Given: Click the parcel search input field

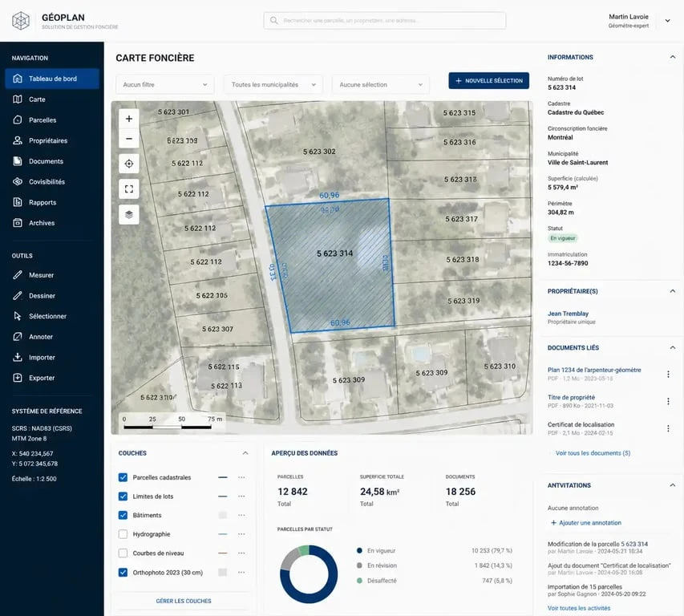Looking at the screenshot, I should tap(385, 21).
